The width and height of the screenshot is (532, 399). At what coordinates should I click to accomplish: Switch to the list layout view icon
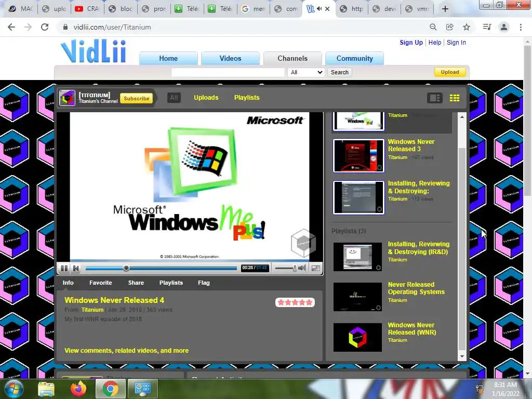click(x=435, y=98)
